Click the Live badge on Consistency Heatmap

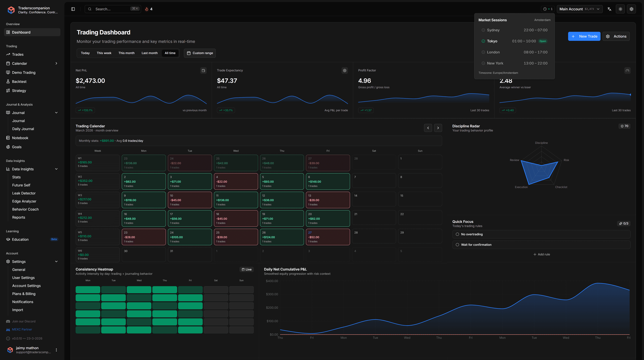[247, 269]
